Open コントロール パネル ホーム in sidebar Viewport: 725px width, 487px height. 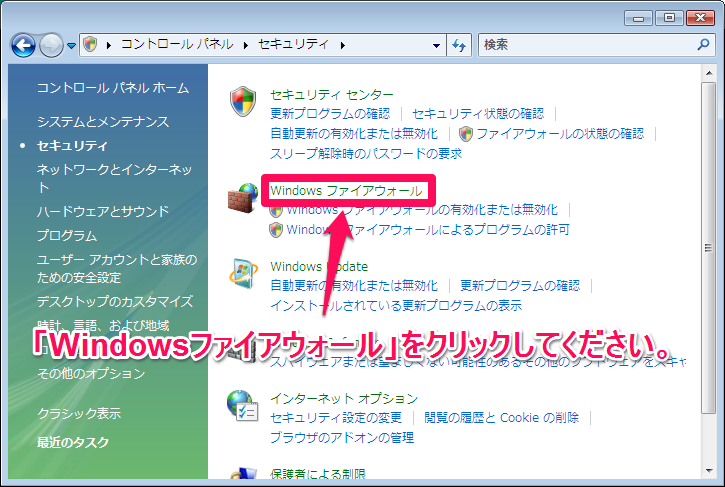tap(113, 88)
